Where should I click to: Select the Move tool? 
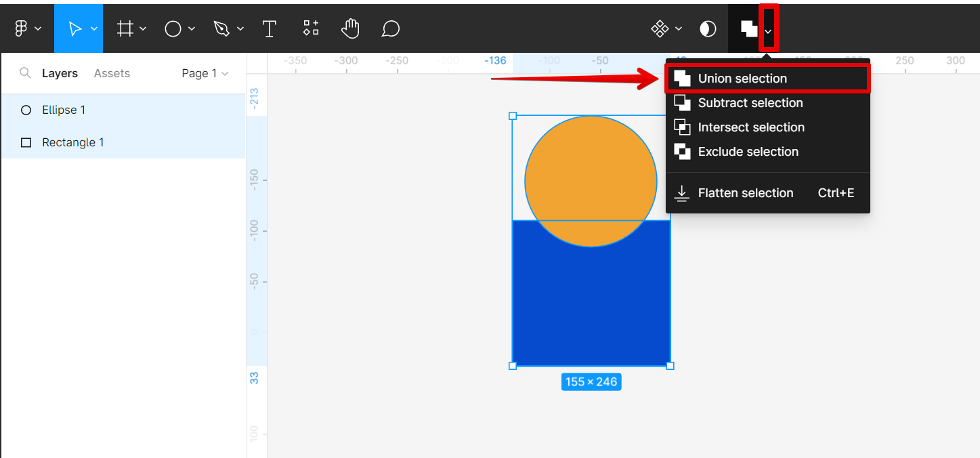75,28
